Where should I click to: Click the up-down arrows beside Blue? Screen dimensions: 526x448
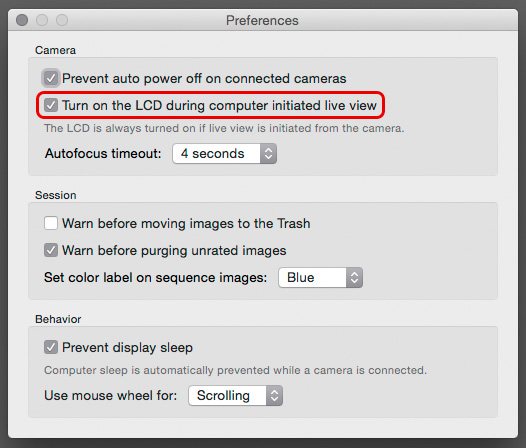point(354,278)
